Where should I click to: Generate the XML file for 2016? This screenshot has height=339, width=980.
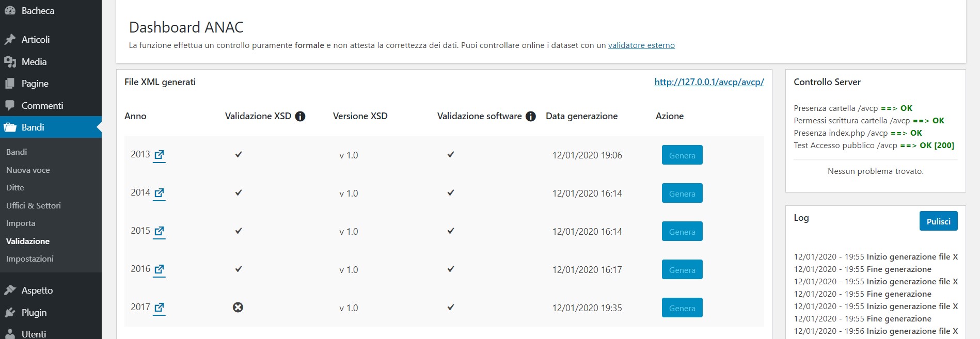coord(682,269)
